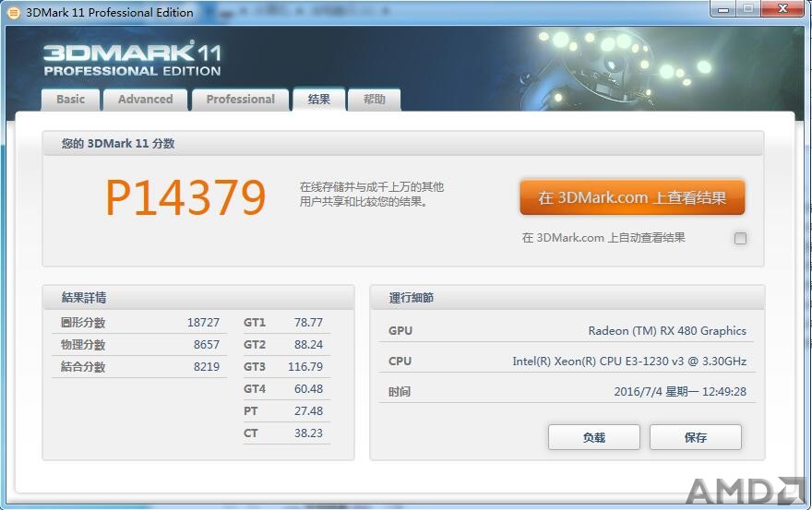Close the 3DMark 11 window
Screen dimensions: 812x510
click(782, 9)
